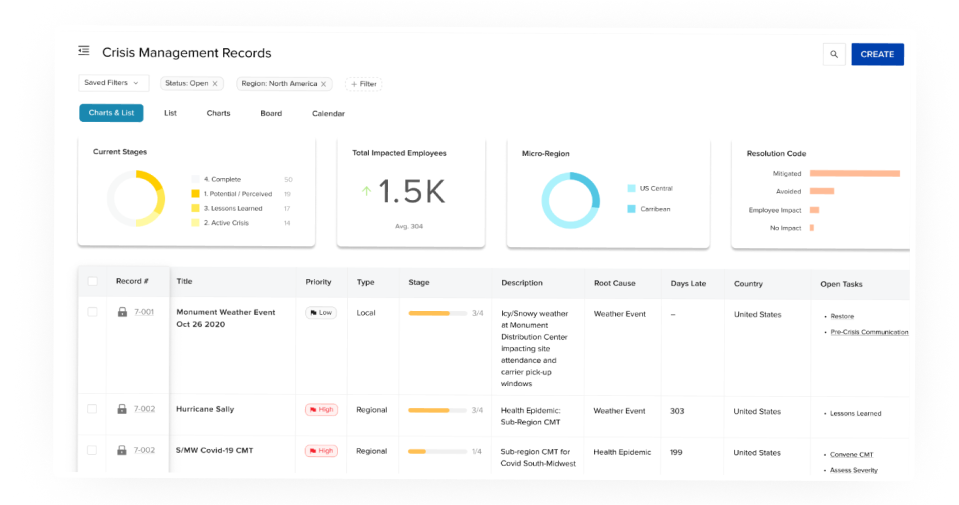Image resolution: width=959 pixels, height=505 pixels.
Task: Sort by the Country column header
Action: click(x=748, y=284)
